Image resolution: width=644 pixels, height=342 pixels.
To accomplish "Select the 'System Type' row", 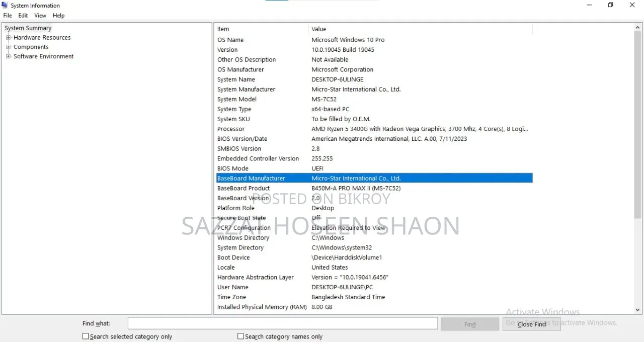I will coord(374,109).
